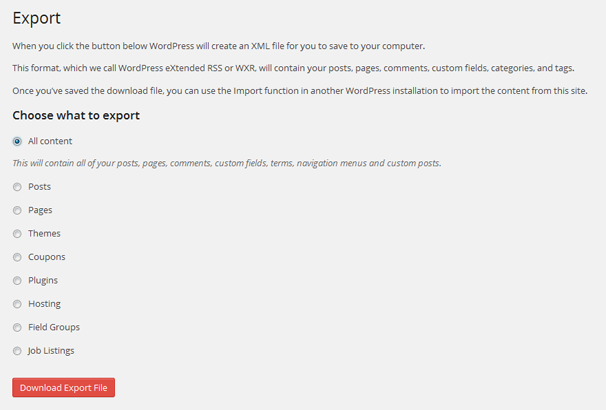Click the 'Posts' option label
Screen dimensions: 606x410
pos(39,187)
